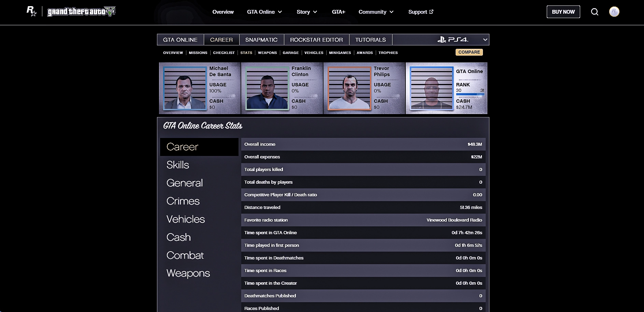Expand the PS4 platform dropdown

pyautogui.click(x=485, y=40)
